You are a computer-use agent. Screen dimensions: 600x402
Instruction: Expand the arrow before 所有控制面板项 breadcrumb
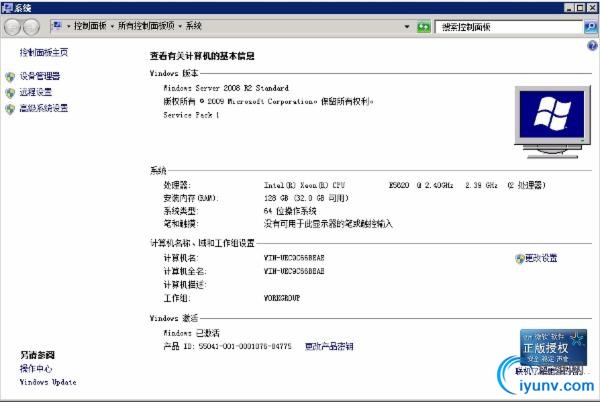112,26
